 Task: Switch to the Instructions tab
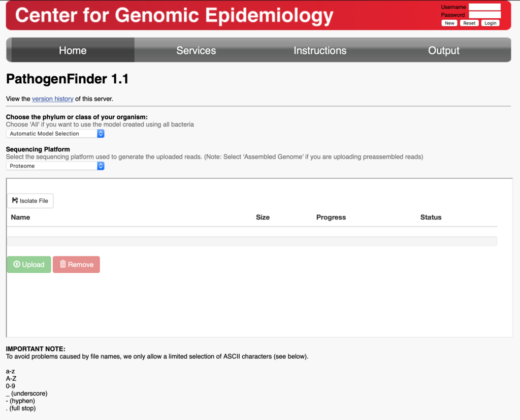[x=320, y=50]
